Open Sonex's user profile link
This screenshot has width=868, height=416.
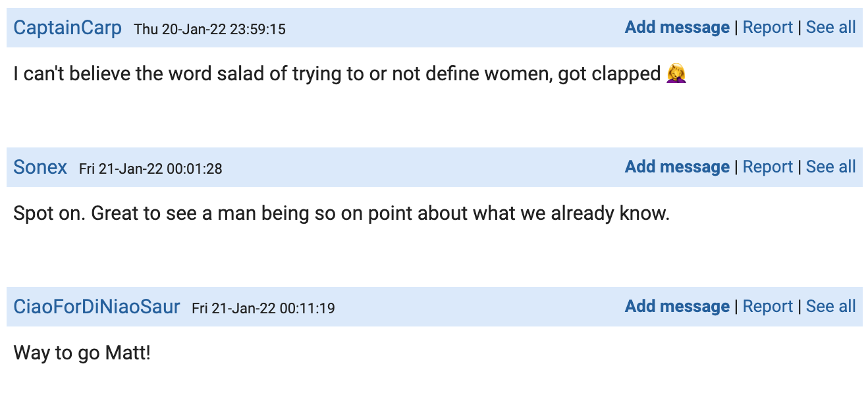pyautogui.click(x=40, y=167)
